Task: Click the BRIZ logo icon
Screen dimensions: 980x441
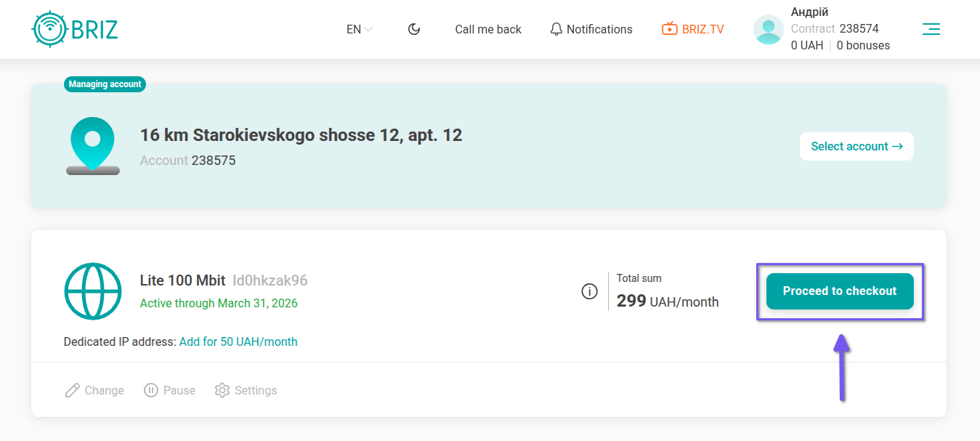Action: click(x=50, y=30)
